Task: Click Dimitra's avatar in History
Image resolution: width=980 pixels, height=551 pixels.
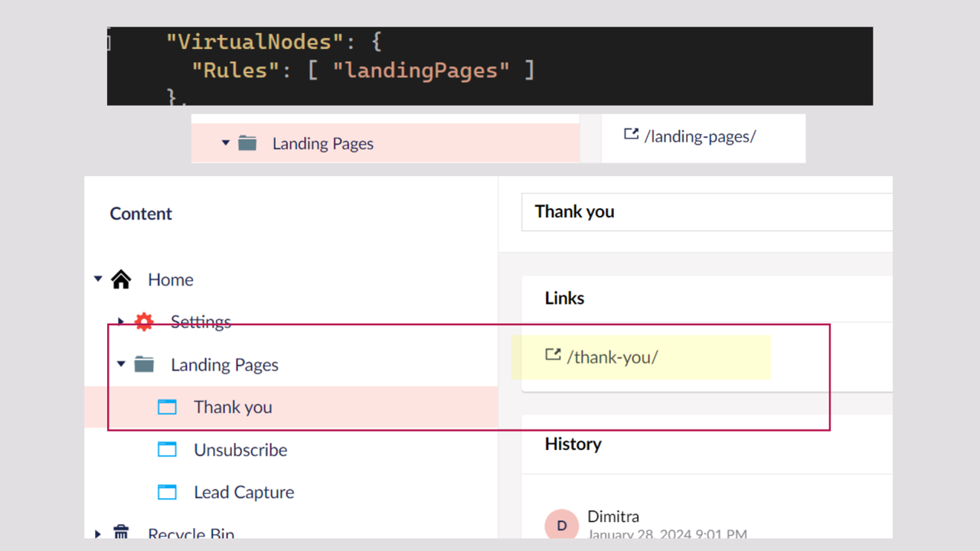Action: coord(561,524)
